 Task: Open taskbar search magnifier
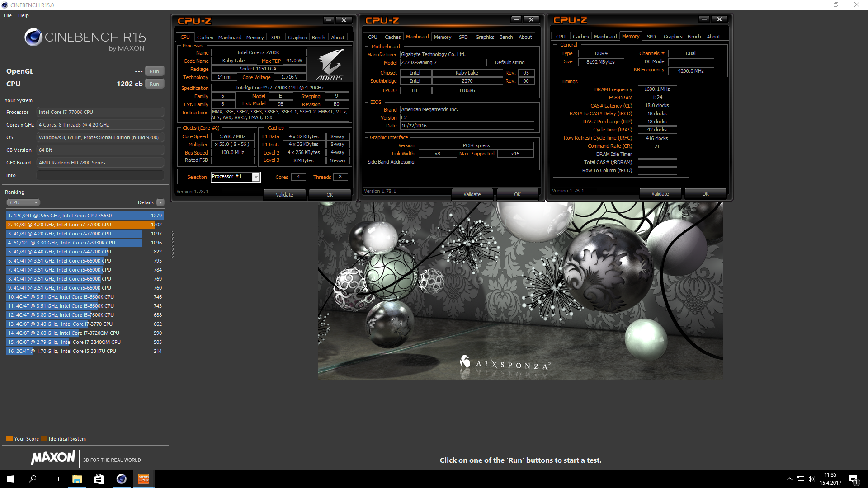click(x=33, y=479)
